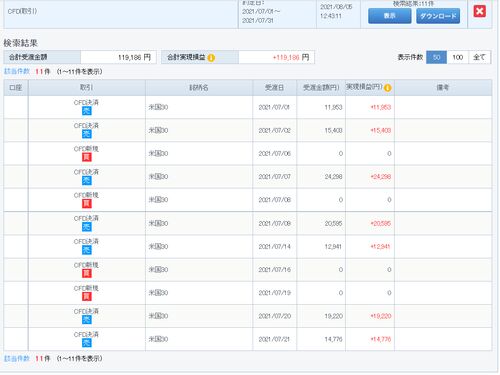Screen dimensions: 500x375
Task: Click 米国30 in the 2021/07/02 row
Action: point(158,130)
